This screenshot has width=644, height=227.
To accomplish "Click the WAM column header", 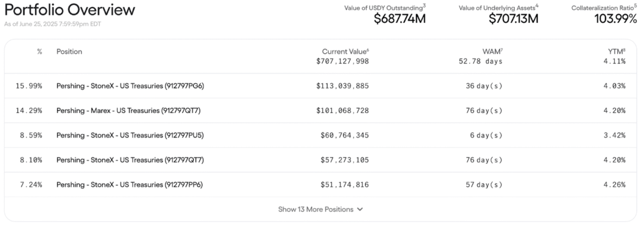I will 491,51.
